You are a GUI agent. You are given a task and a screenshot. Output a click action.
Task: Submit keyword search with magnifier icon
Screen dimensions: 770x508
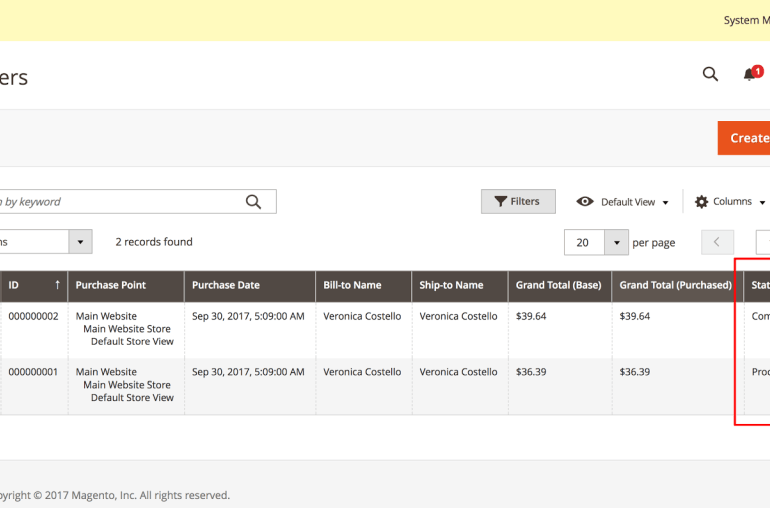(253, 201)
